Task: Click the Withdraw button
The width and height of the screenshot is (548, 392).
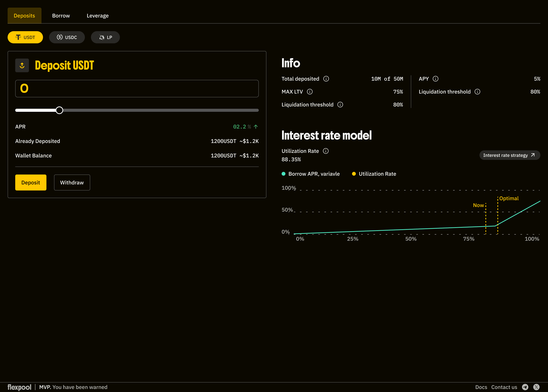Action: tap(72, 183)
